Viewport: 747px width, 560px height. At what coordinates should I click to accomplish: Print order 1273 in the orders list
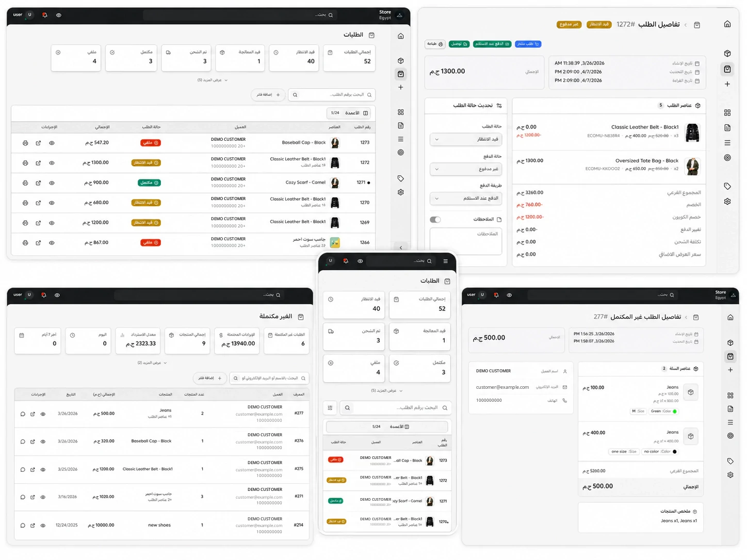pyautogui.click(x=25, y=143)
